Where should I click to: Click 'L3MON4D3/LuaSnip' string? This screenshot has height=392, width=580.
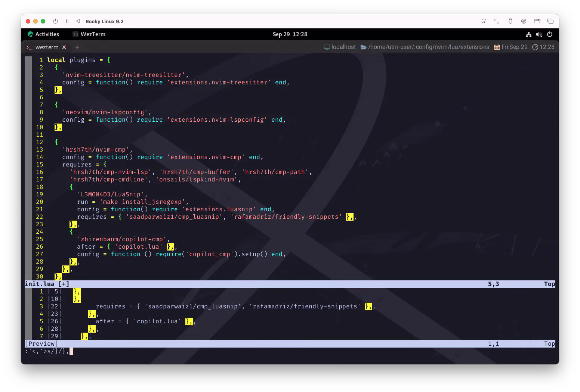coord(111,195)
